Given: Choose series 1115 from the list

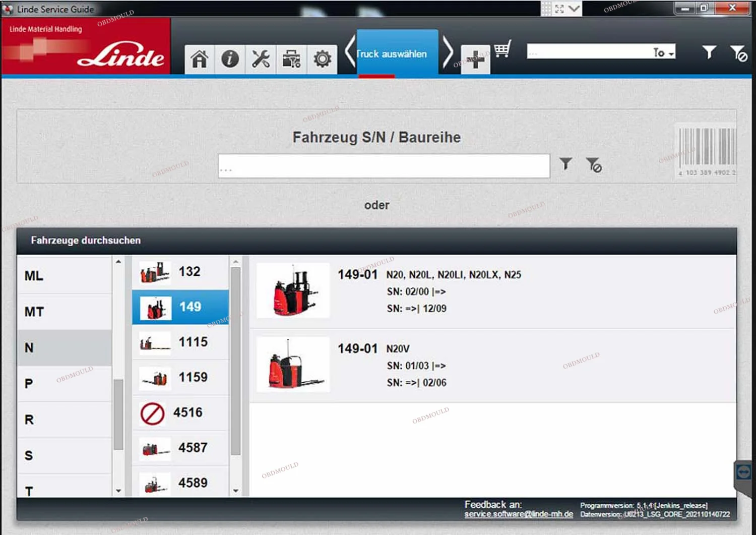Looking at the screenshot, I should (x=180, y=342).
